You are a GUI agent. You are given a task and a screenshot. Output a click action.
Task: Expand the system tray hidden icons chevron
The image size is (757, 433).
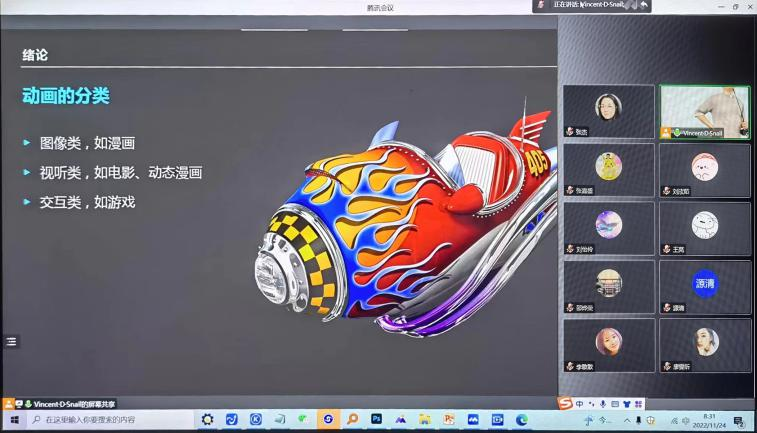(627, 420)
